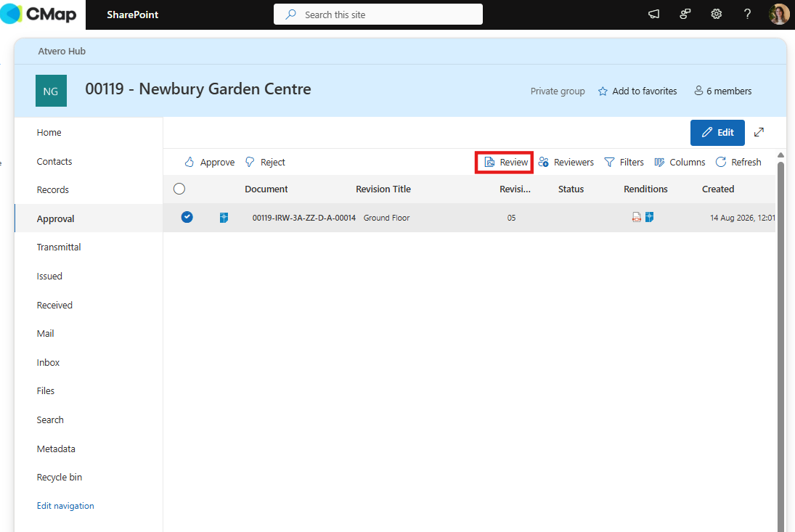Image resolution: width=795 pixels, height=532 pixels.
Task: Open Records in the left navigation
Action: [x=53, y=190]
